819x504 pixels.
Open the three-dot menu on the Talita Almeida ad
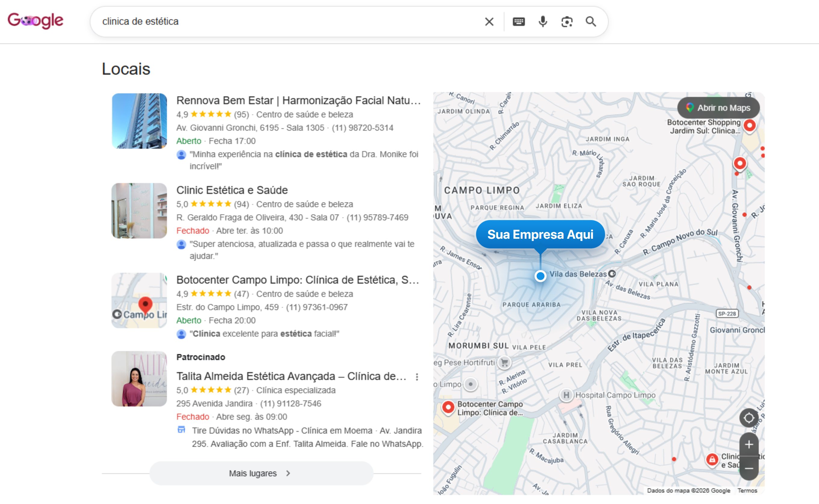point(417,377)
